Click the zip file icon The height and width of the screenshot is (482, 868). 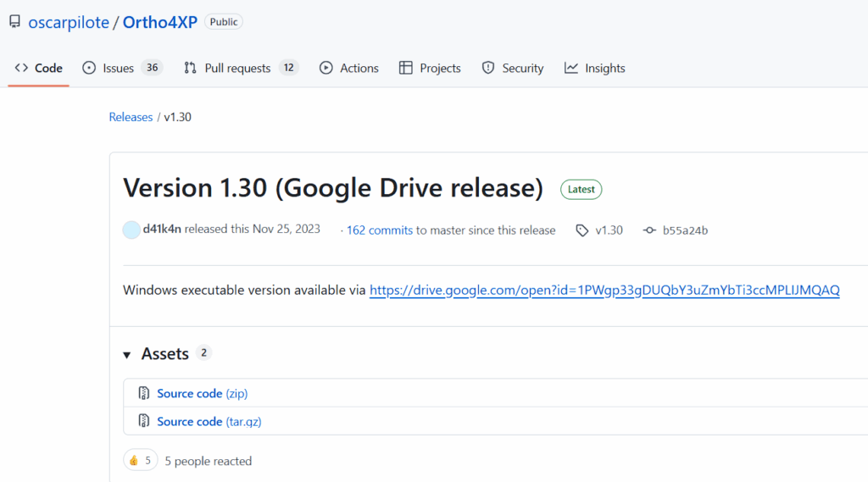click(144, 393)
